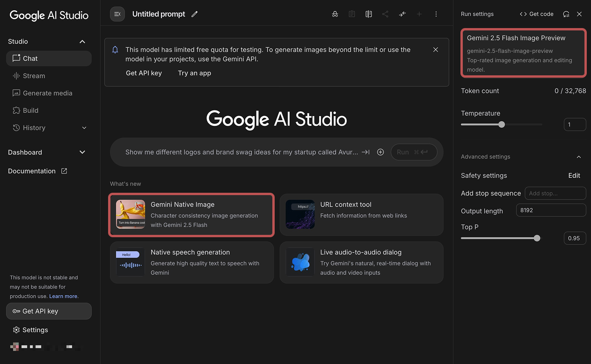The image size is (591, 364).
Task: Collapse the Advanced settings section
Action: click(579, 157)
